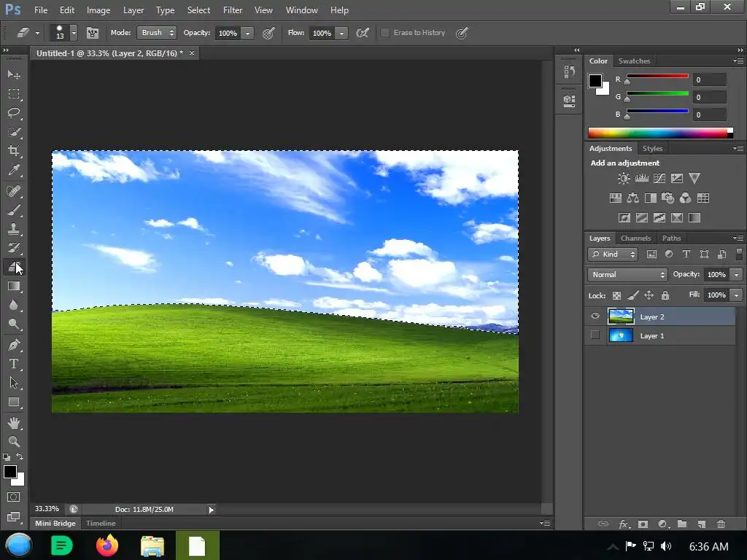
Task: Toggle lock image pixels
Action: (x=632, y=296)
